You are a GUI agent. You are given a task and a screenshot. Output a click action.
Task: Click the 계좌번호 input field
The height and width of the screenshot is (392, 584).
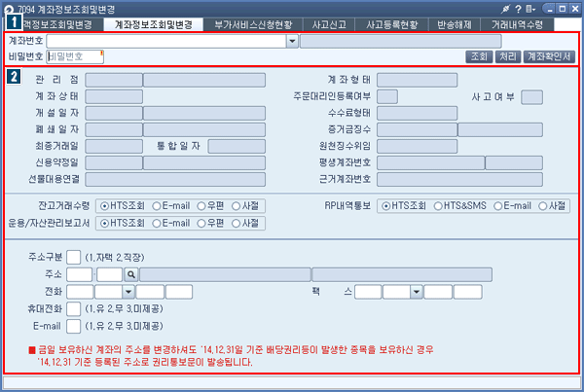[x=166, y=41]
